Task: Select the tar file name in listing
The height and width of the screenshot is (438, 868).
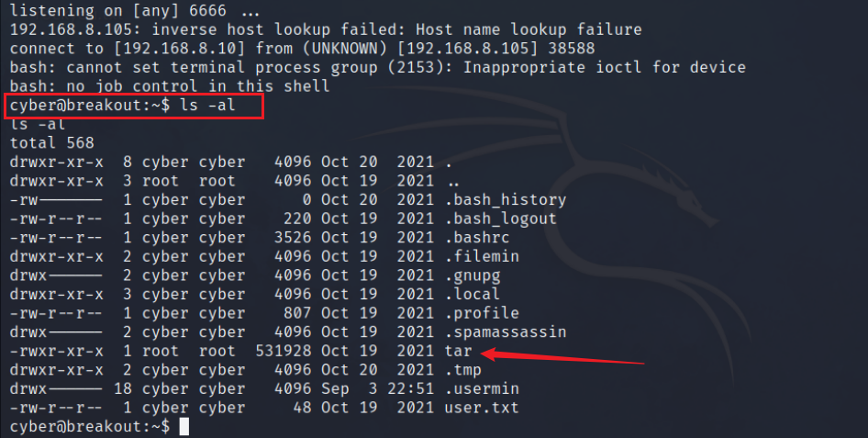Action: (x=458, y=351)
